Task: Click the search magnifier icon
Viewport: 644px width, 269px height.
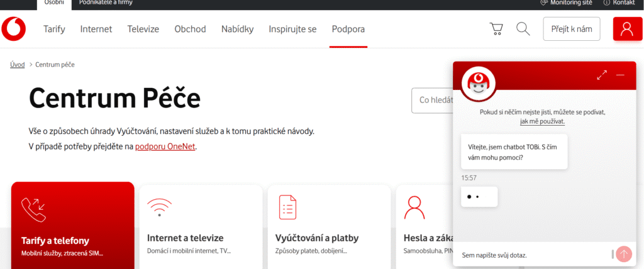Action: pos(523,29)
